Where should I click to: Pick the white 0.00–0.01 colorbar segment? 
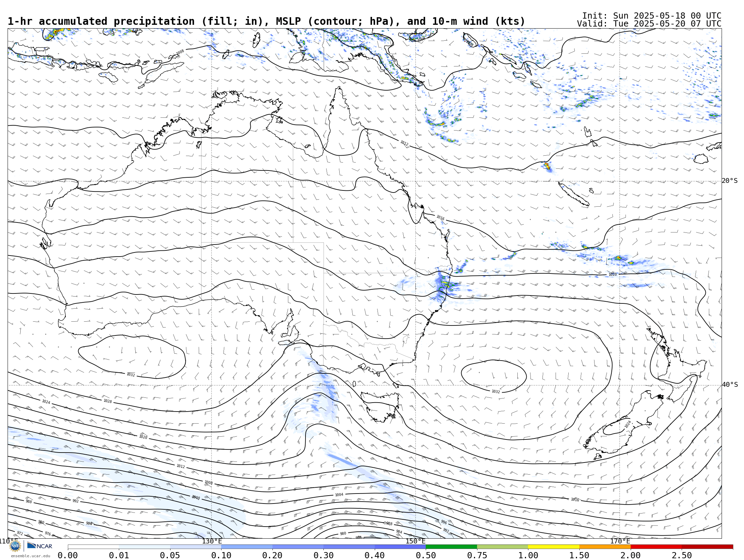[x=93, y=547]
